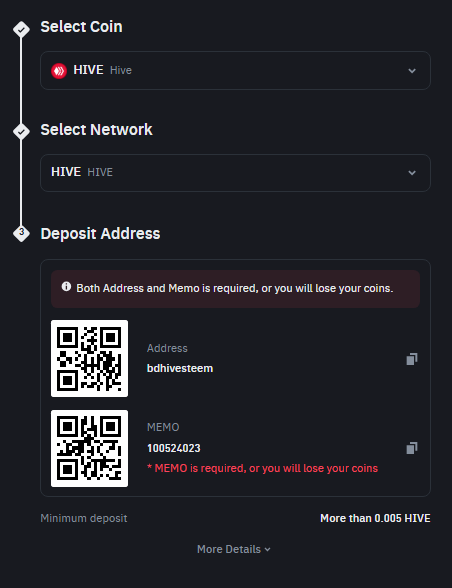The image size is (452, 588).
Task: Copy the bdhivesteem deposit address
Action: coord(412,359)
